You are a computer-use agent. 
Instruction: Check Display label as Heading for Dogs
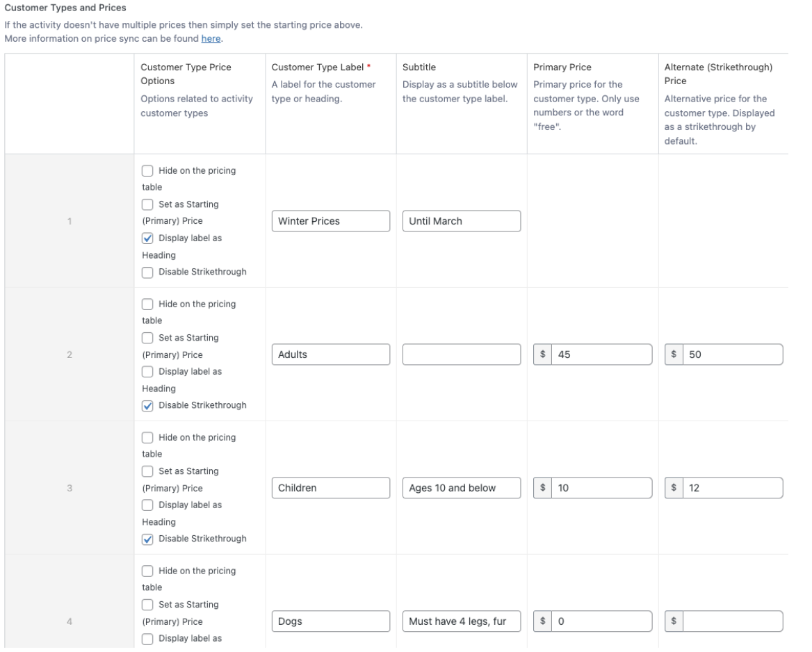pos(147,639)
